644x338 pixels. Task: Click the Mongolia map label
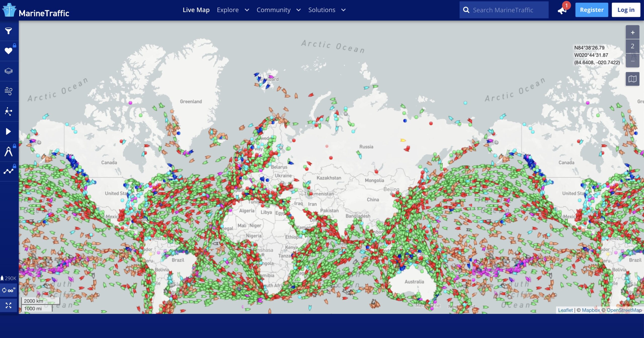(x=374, y=180)
